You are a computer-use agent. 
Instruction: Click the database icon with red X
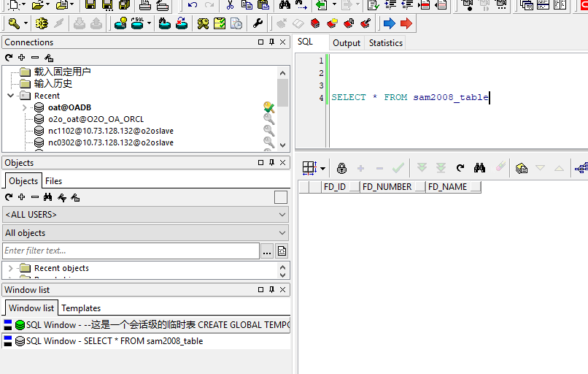pos(182,23)
